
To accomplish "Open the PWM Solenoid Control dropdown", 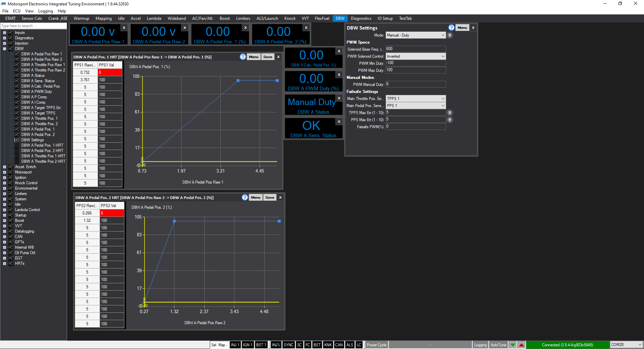I will point(416,56).
